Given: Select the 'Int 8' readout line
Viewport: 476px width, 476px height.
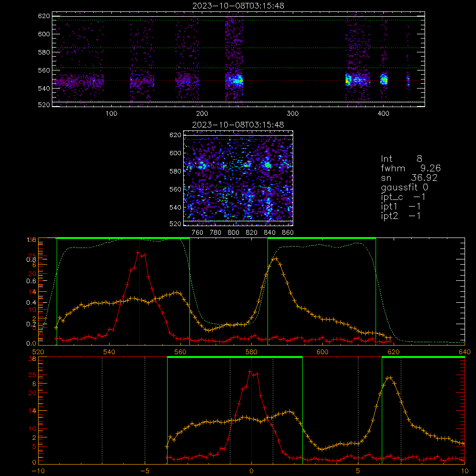Looking at the screenshot, I should pyautogui.click(x=401, y=159).
